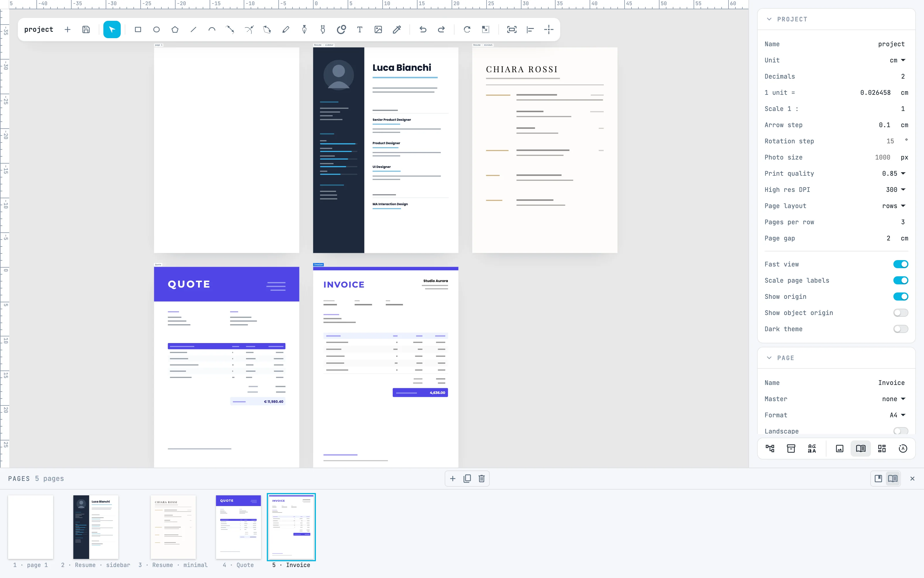Click the undo arrow icon
The image size is (924, 578).
pyautogui.click(x=423, y=29)
